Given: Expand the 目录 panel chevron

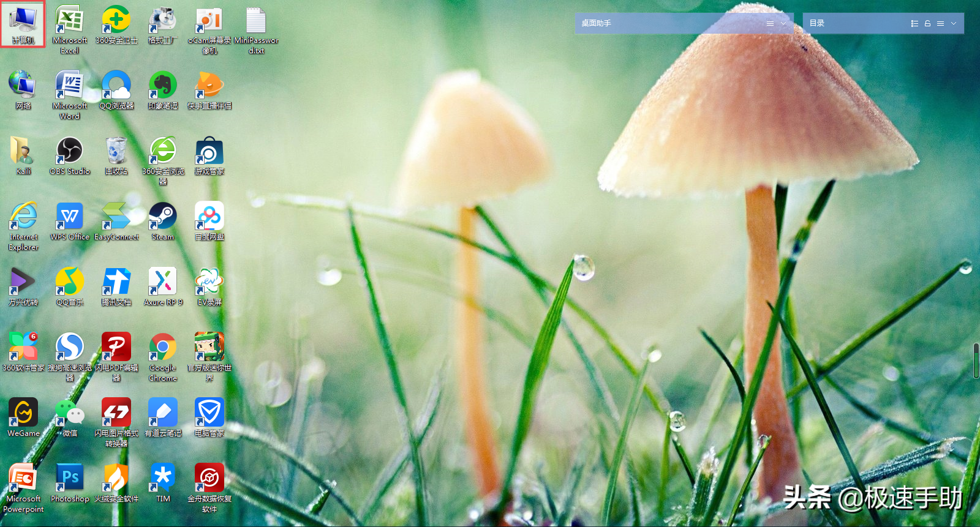Looking at the screenshot, I should 954,23.
